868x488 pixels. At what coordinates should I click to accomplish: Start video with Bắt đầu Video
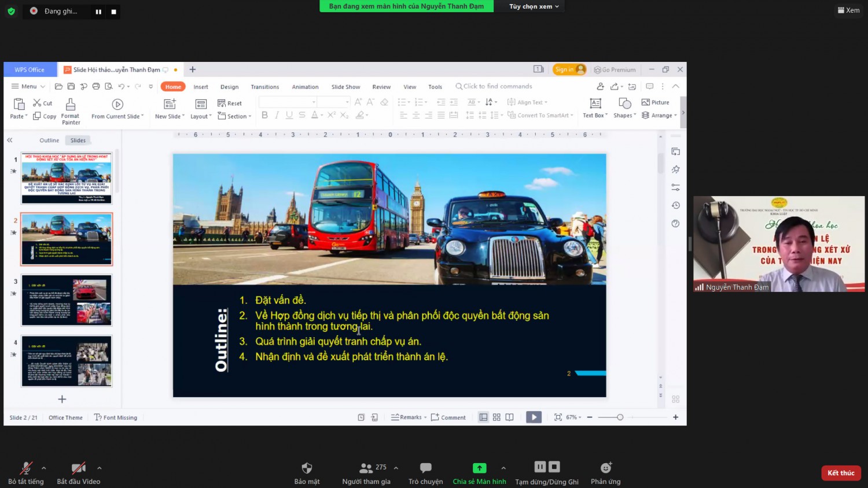coord(79,468)
